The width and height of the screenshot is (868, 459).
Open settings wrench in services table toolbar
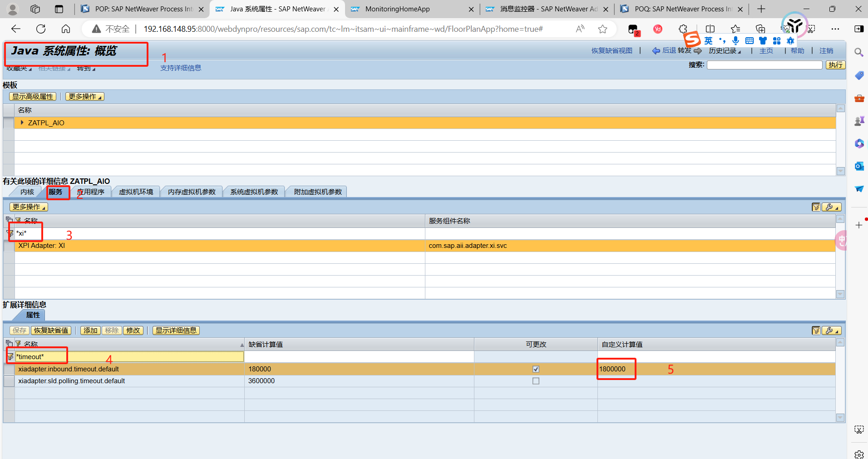click(831, 207)
